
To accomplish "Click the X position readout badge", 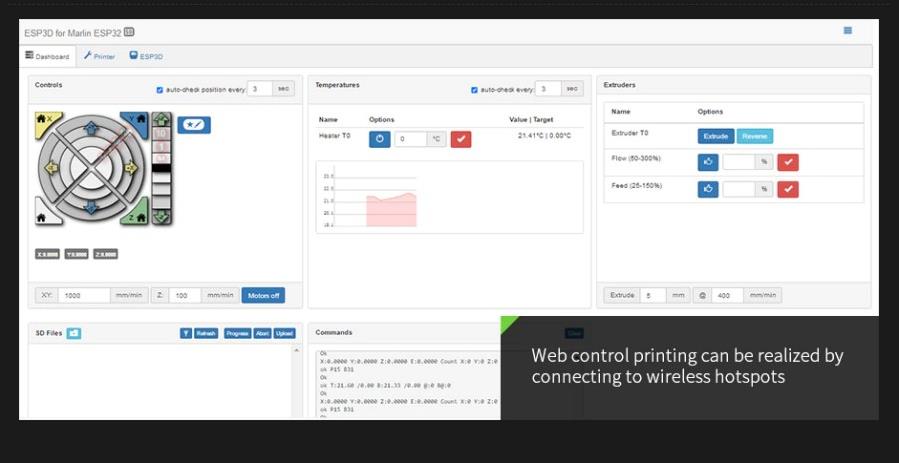I will (47, 254).
